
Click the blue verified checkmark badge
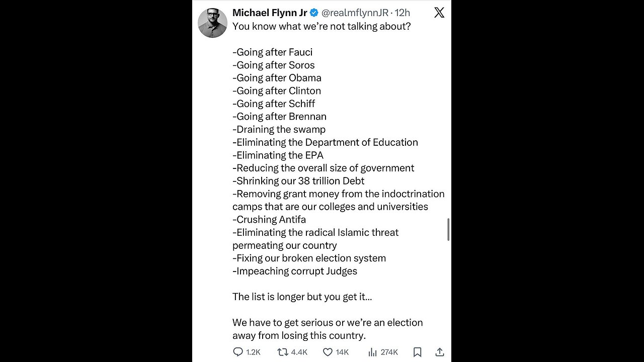(x=314, y=13)
